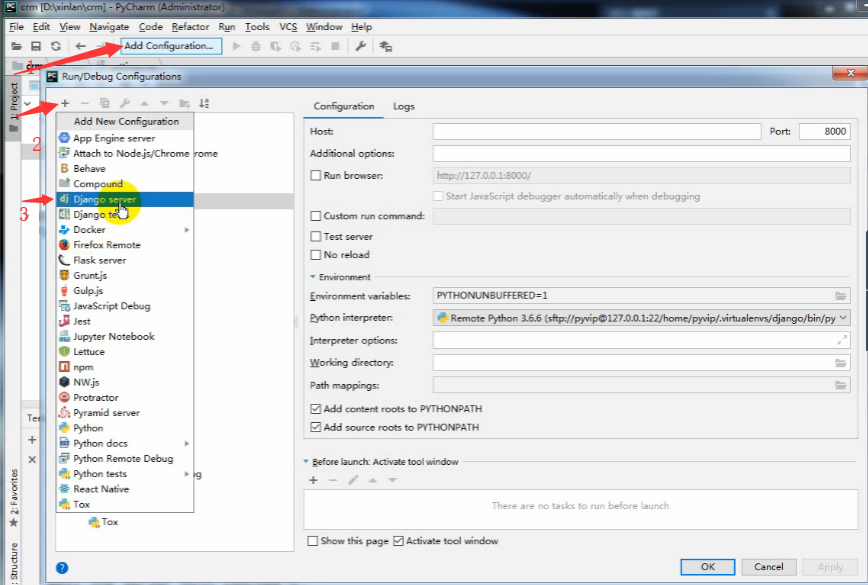
Task: Toggle the No reload checkbox
Action: pyautogui.click(x=316, y=255)
